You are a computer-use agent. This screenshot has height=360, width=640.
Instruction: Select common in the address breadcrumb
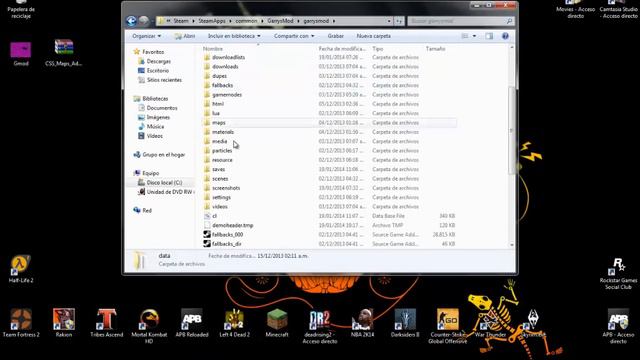coord(246,21)
